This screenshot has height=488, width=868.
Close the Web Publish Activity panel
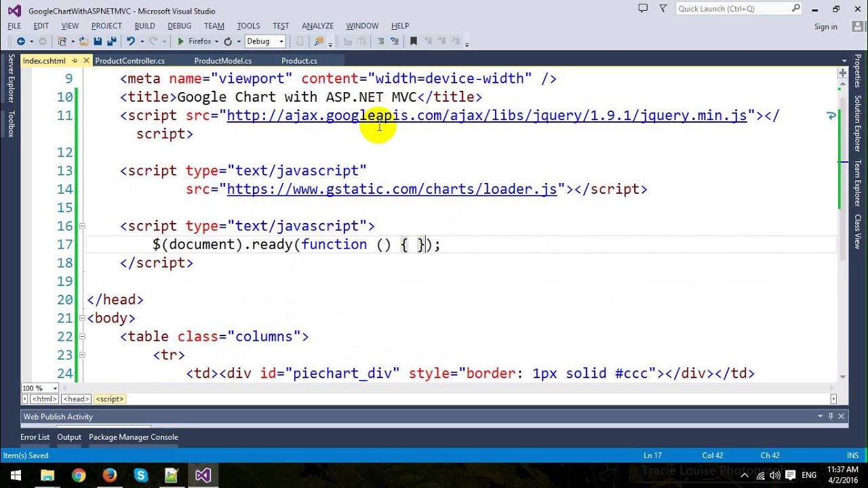[842, 416]
